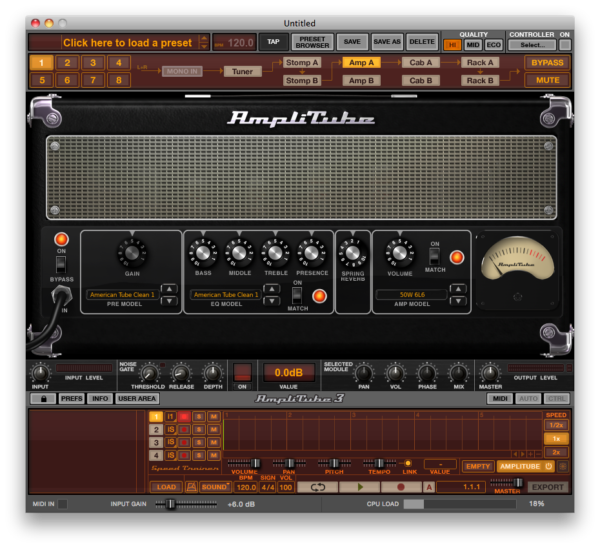Click the loop playback button
Screen dimensions: 600x548
click(x=318, y=487)
